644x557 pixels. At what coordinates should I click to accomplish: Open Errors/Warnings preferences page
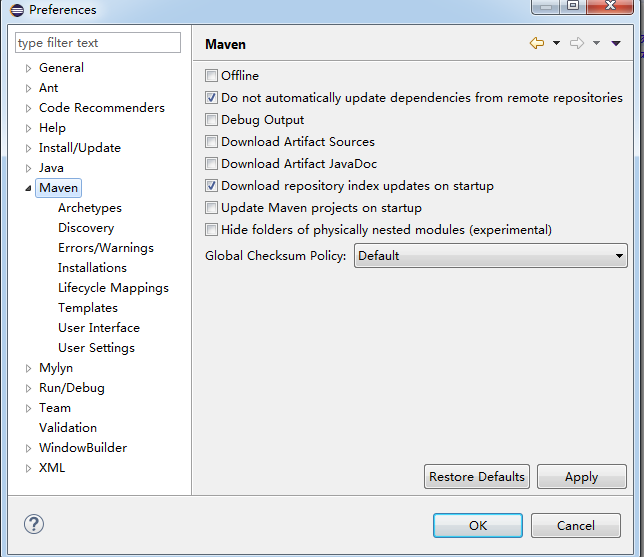[x=106, y=248]
